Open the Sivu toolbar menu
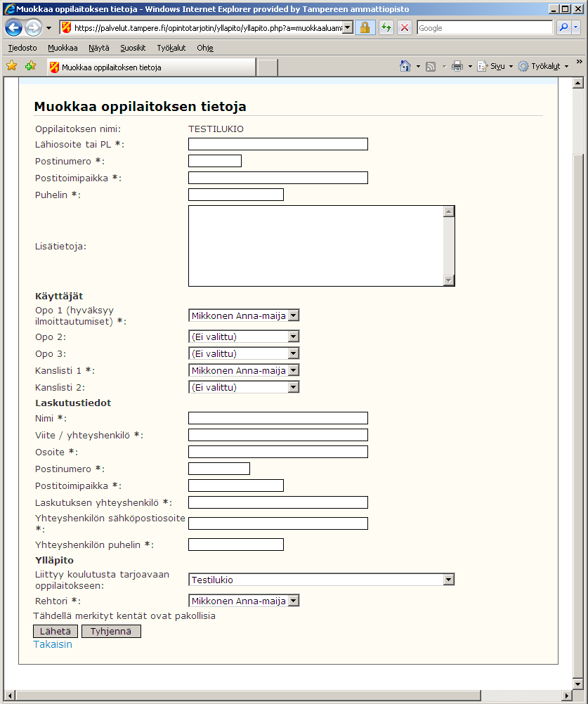 (x=495, y=67)
